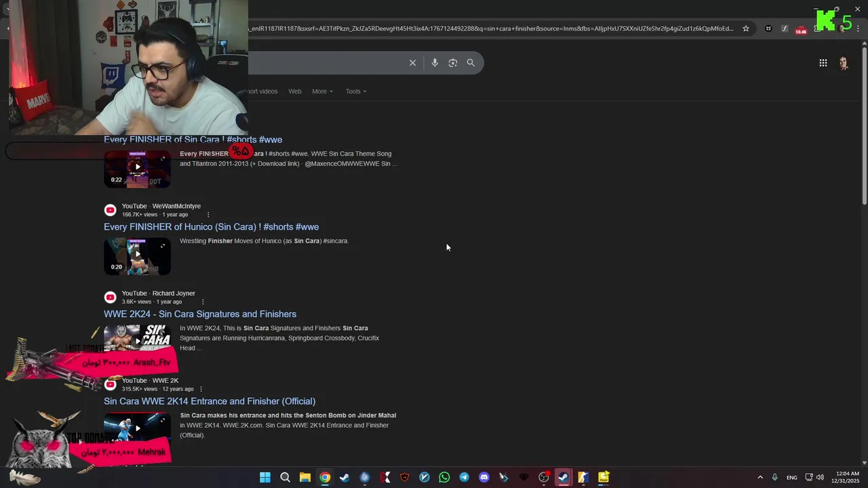Screen dimensions: 868x488
Task: Start voice search with microphone icon
Action: tap(435, 63)
